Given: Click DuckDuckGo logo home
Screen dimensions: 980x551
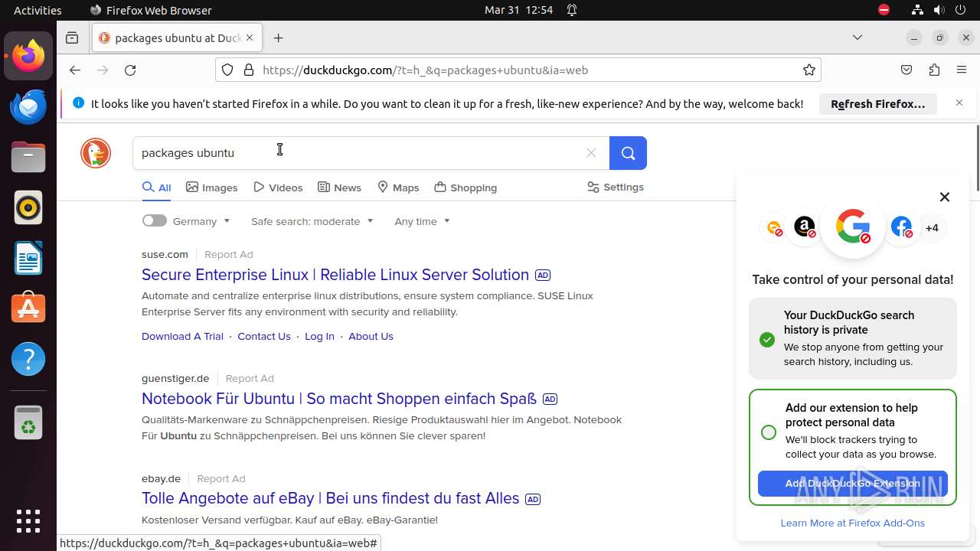Looking at the screenshot, I should pyautogui.click(x=96, y=153).
